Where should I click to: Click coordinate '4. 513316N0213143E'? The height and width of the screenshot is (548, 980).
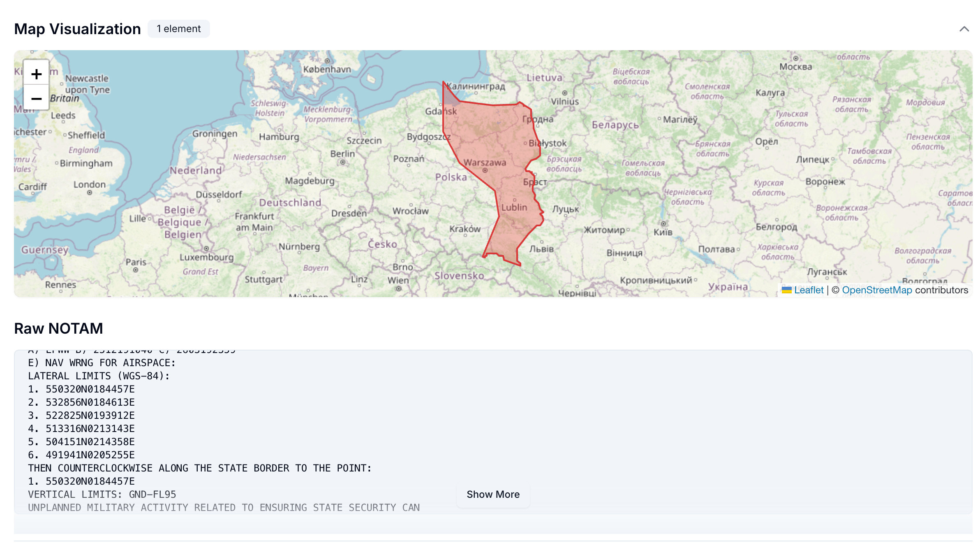[x=81, y=429]
